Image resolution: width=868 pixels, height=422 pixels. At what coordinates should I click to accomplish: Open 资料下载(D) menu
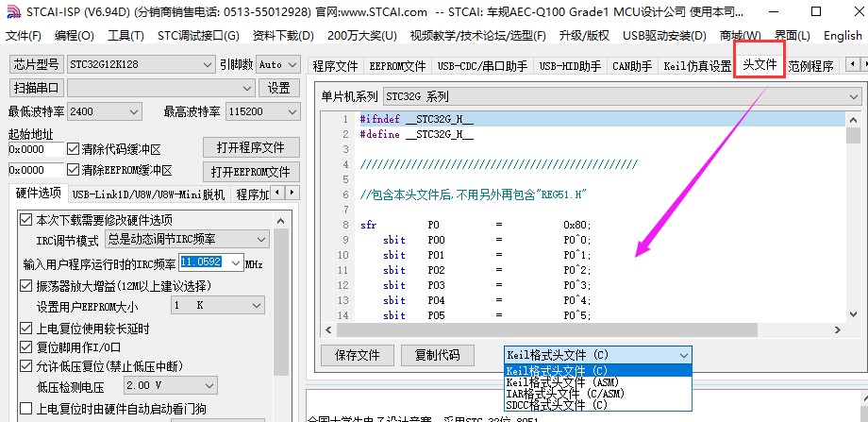(283, 36)
